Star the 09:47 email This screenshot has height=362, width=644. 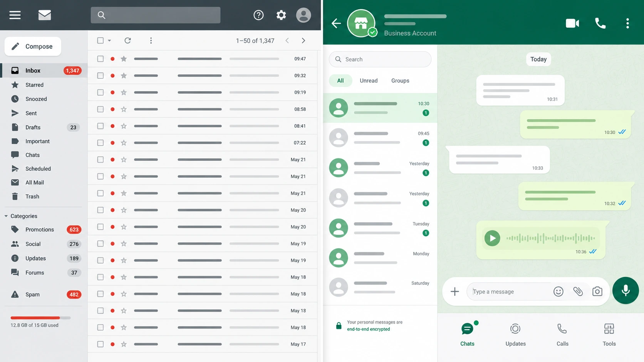point(124,59)
